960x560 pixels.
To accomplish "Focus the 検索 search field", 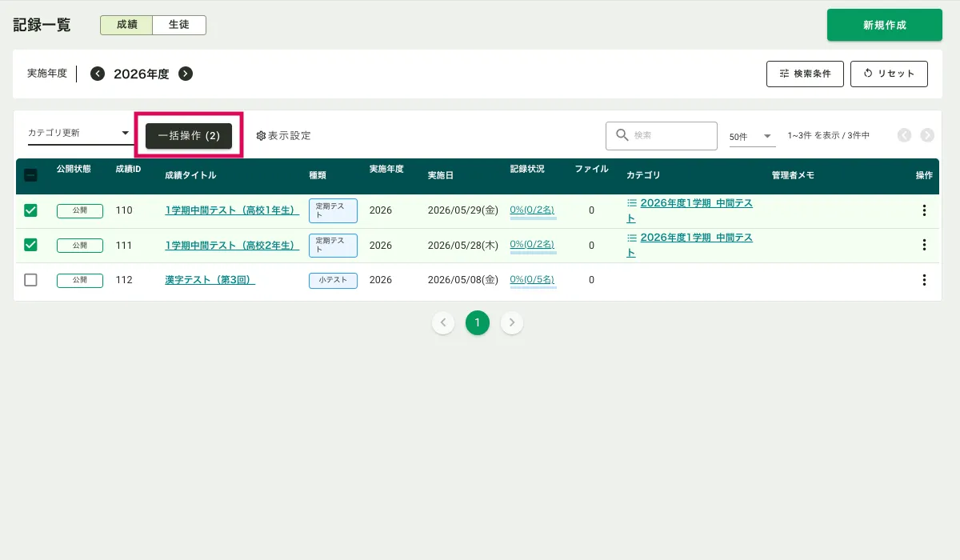I will [x=662, y=136].
